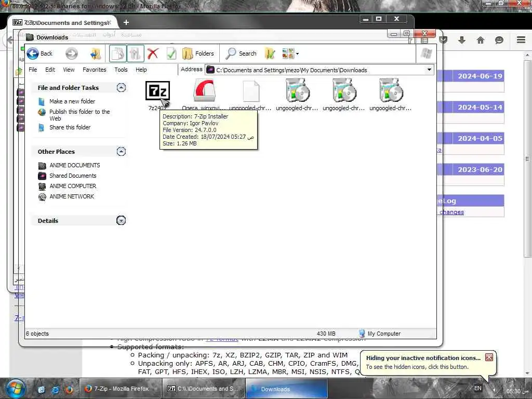Open the Favorites menu
The width and height of the screenshot is (532, 399).
95,70
